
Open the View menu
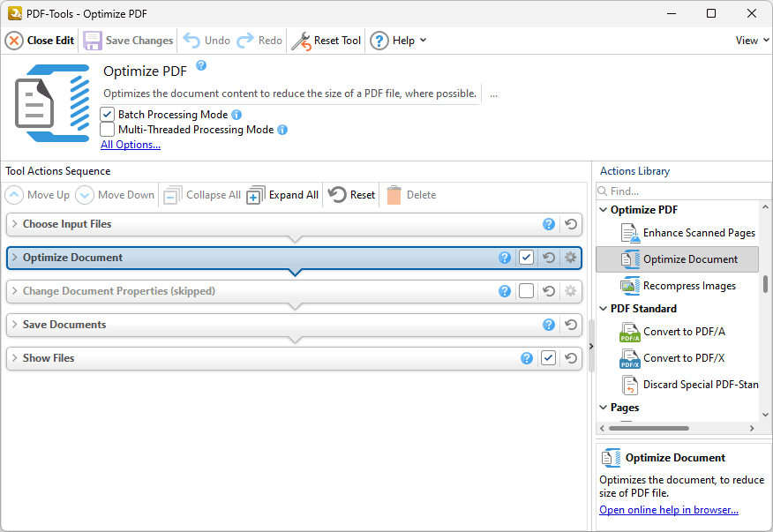coord(752,41)
